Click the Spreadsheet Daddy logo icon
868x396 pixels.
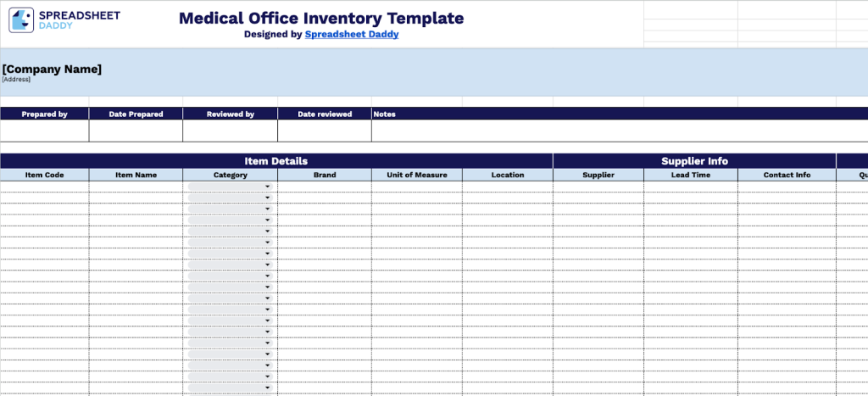tap(21, 20)
